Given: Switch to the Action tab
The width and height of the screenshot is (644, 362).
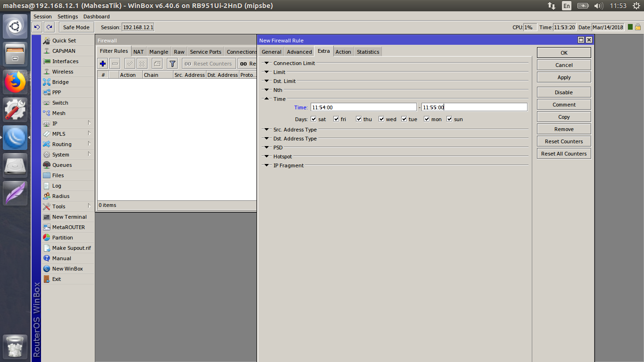Looking at the screenshot, I should (343, 52).
